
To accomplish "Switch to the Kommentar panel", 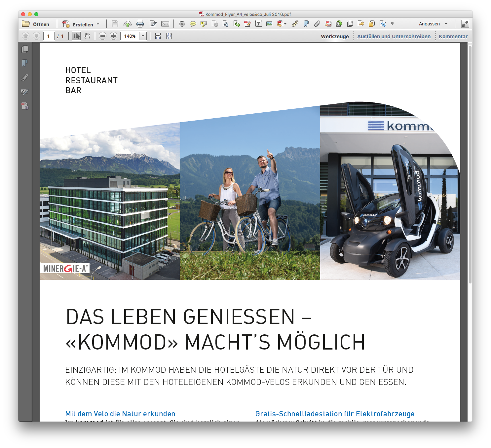I will (x=453, y=36).
